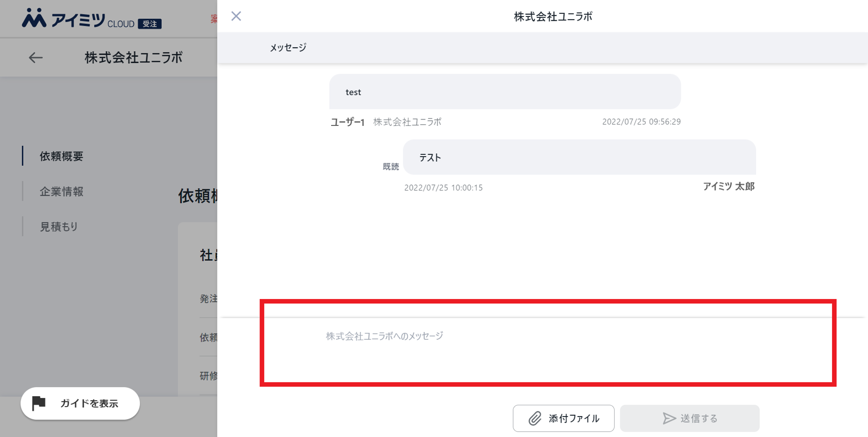Click the back arrow icon

[x=36, y=58]
